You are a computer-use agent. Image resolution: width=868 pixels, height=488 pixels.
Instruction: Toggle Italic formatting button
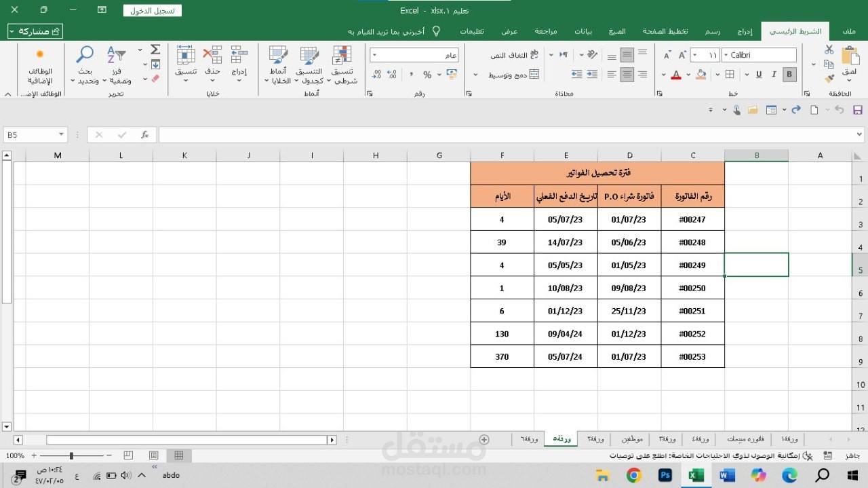point(774,75)
